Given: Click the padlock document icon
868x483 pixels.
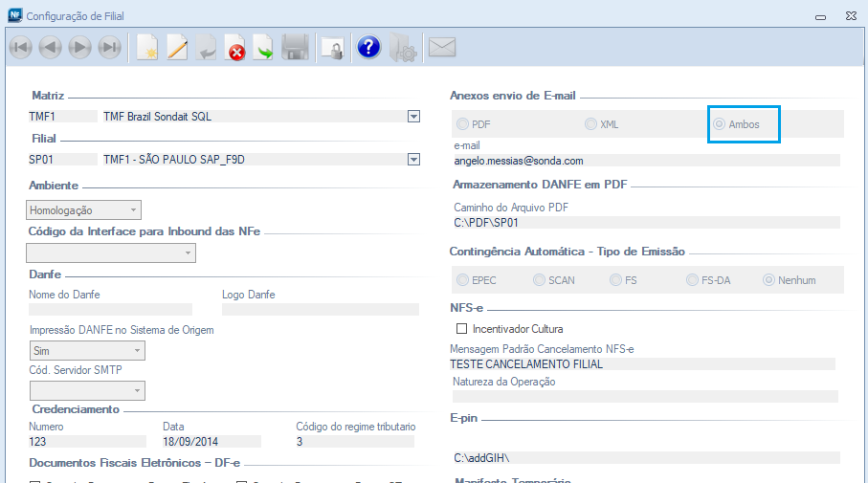Looking at the screenshot, I should tap(333, 48).
